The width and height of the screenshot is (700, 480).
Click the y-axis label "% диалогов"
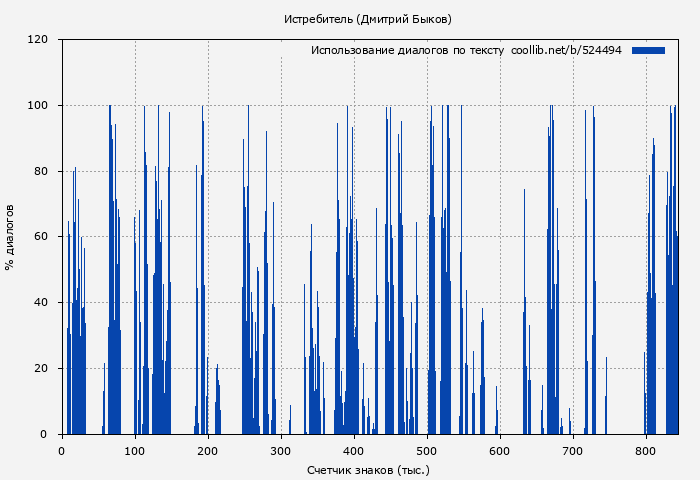click(10, 237)
